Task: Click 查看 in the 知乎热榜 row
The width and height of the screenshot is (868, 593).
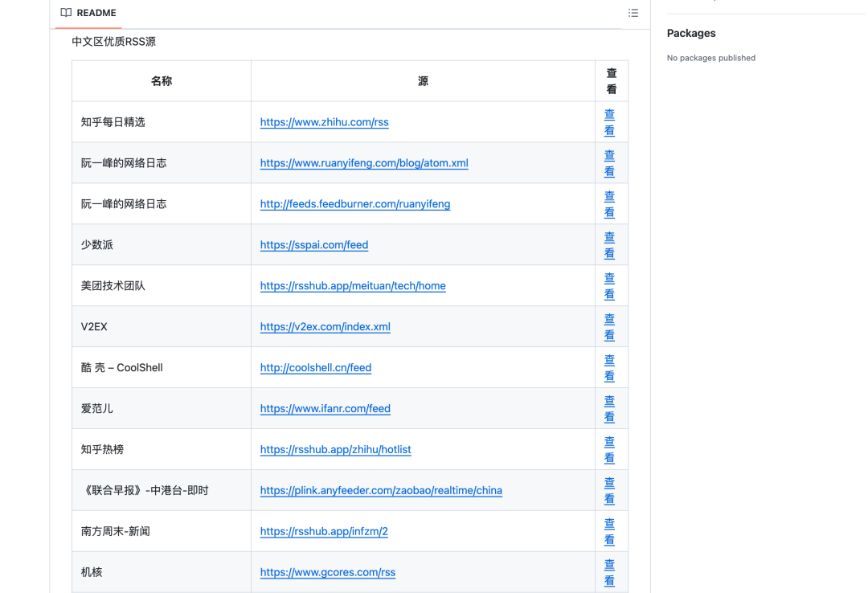Action: pos(609,450)
